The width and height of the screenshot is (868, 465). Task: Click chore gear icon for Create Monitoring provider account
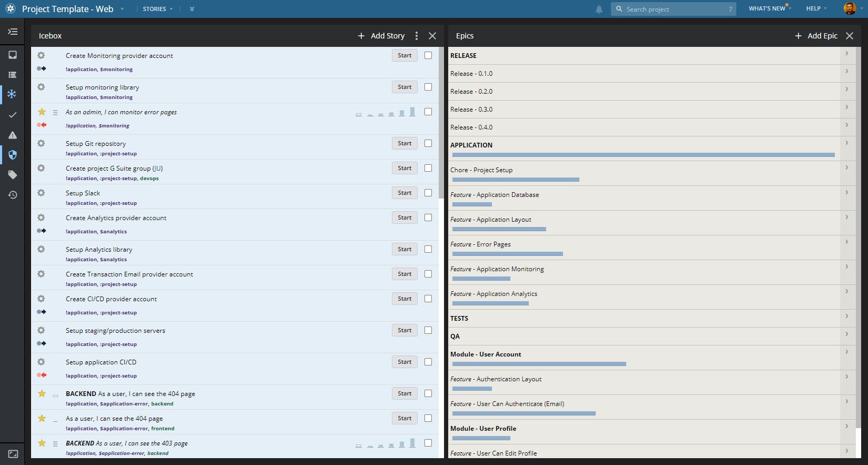41,55
